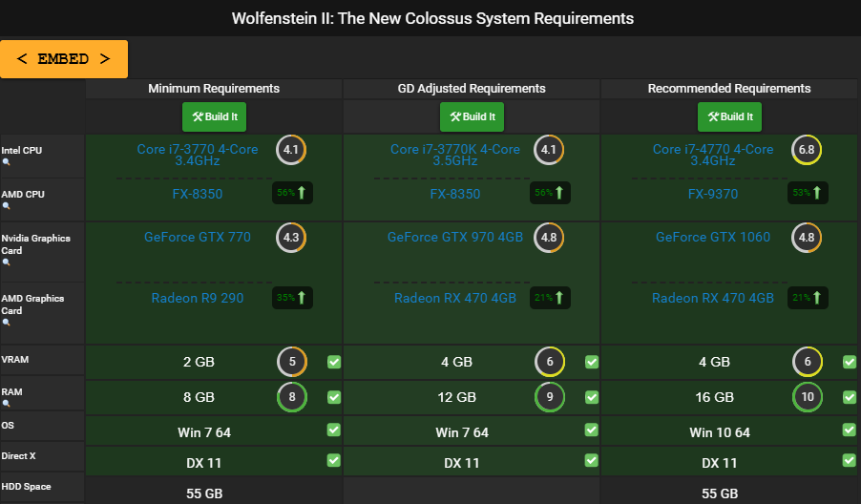Toggle DX 11 checkbox in Minimum column
Viewport: 861px width, 504px height.
pos(334,460)
